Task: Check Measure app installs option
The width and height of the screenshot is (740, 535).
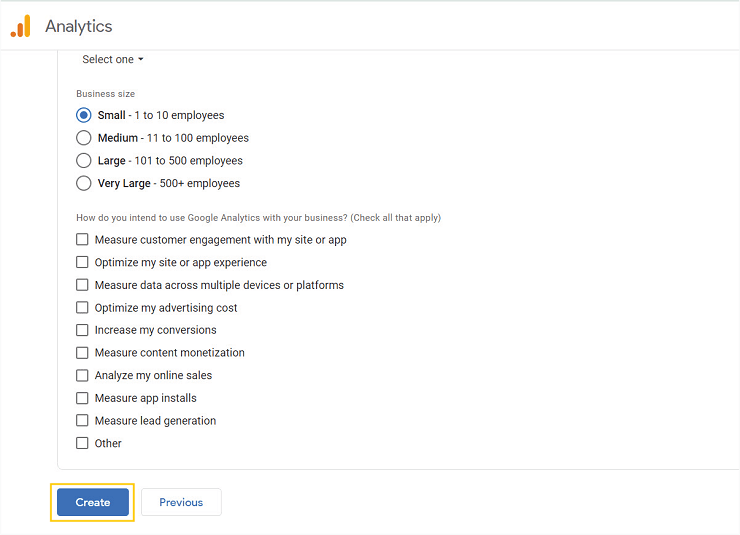Action: click(x=82, y=398)
